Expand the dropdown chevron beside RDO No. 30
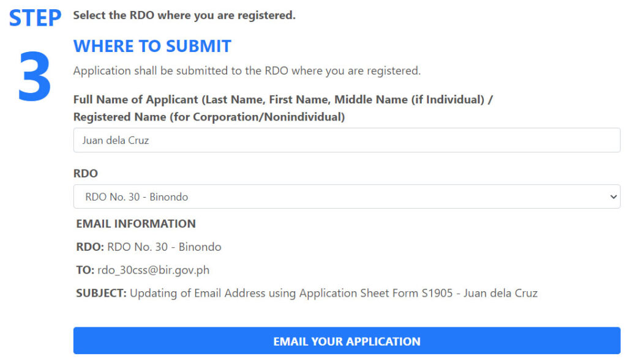The width and height of the screenshot is (627, 364). click(612, 196)
